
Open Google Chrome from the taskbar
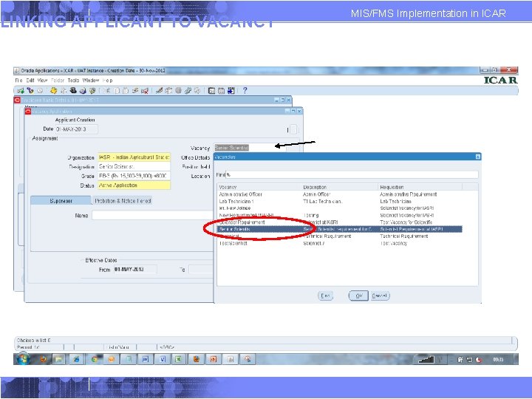click(x=94, y=359)
